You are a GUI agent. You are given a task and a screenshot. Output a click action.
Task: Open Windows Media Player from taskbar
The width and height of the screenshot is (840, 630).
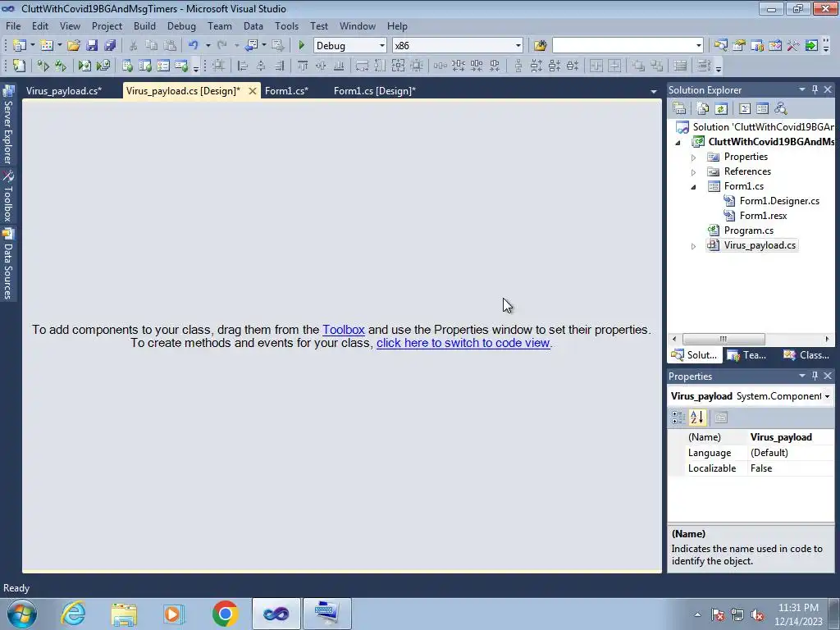(x=174, y=614)
